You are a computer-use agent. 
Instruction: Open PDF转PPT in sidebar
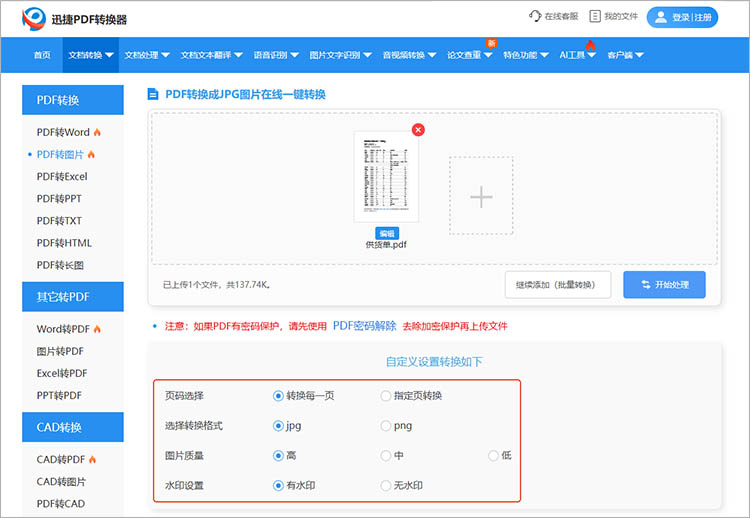(59, 198)
